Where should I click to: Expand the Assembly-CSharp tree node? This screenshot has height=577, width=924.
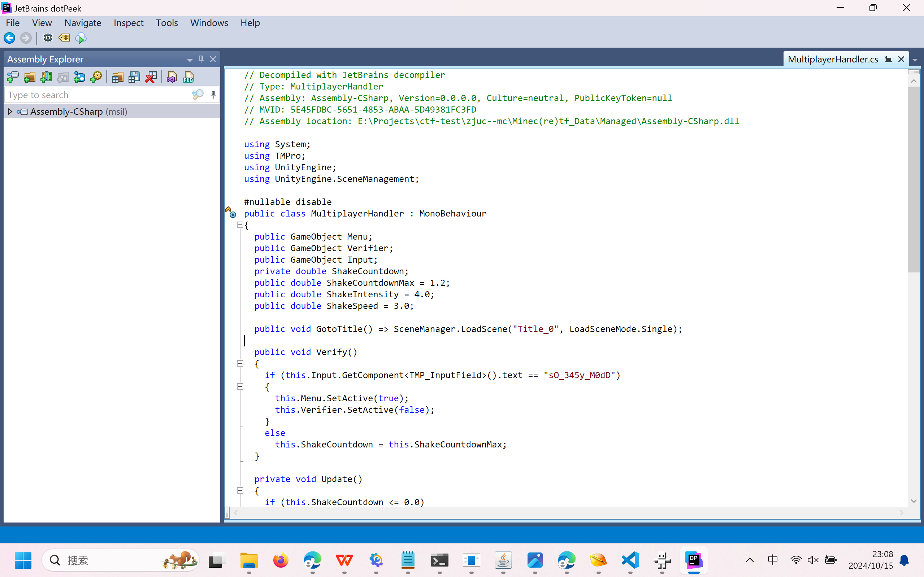10,112
